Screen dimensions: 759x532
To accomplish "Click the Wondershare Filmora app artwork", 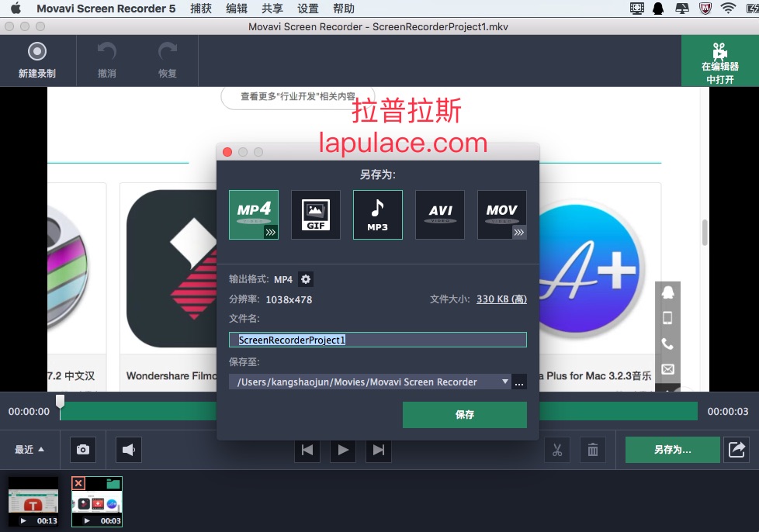I will [x=172, y=268].
